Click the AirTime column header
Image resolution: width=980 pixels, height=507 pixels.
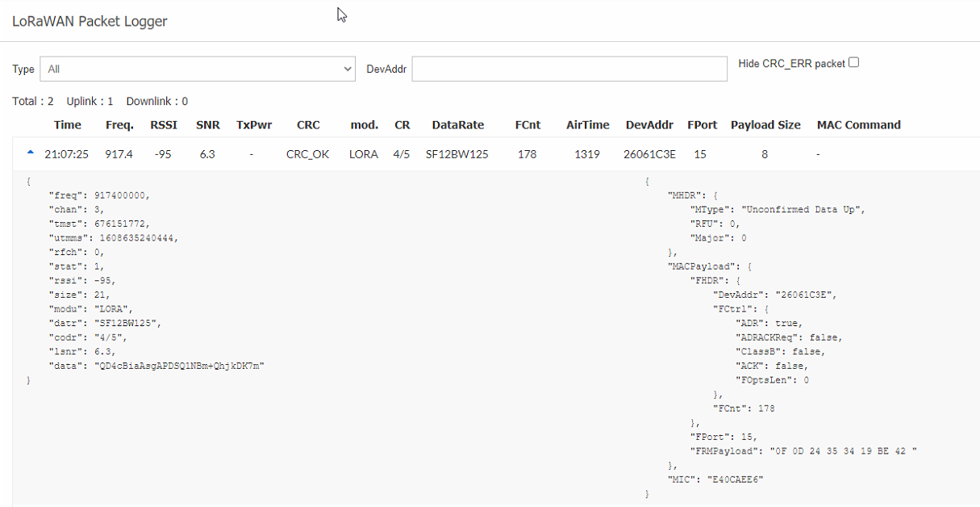click(x=587, y=125)
